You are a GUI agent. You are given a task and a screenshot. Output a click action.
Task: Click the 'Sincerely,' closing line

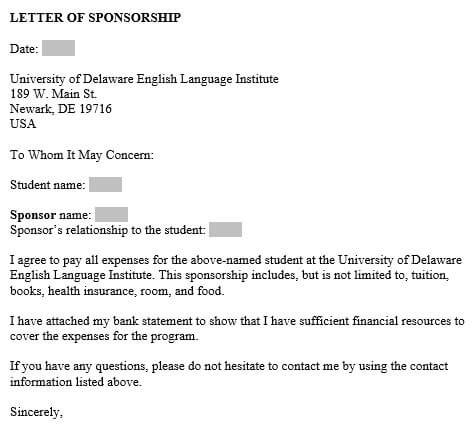[x=36, y=412]
